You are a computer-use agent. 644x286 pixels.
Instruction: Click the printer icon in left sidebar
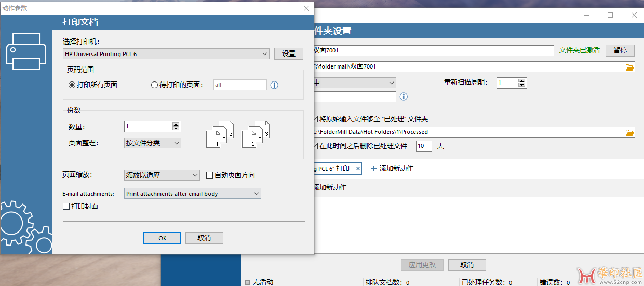tap(23, 52)
